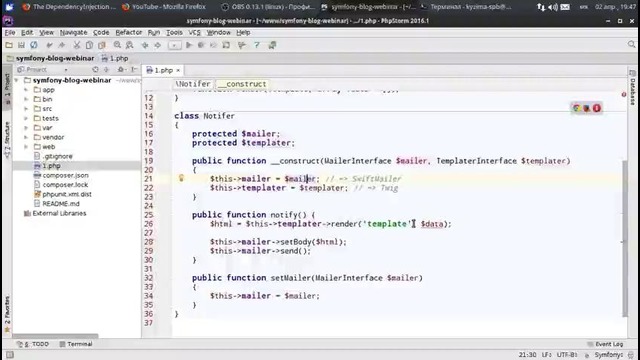Open in Opera browser icon
640x360 pixels.
(x=597, y=108)
